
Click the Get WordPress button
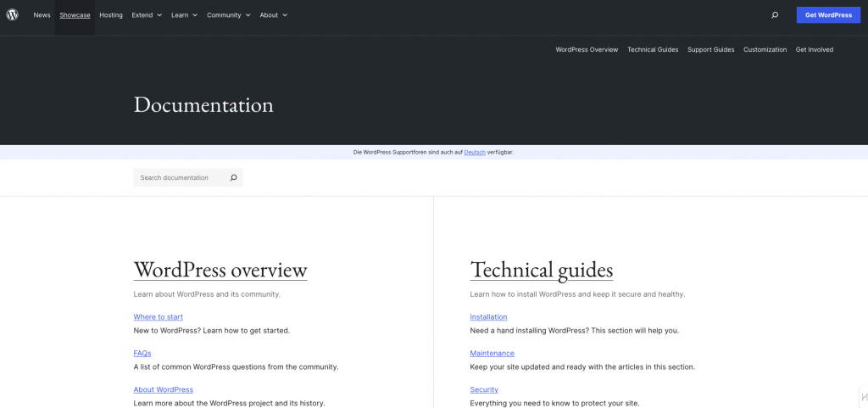pos(828,15)
